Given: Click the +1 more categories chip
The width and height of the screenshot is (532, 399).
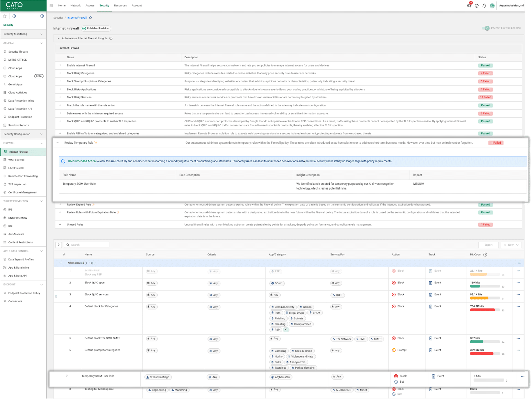Looking at the screenshot, I should coord(286,330).
